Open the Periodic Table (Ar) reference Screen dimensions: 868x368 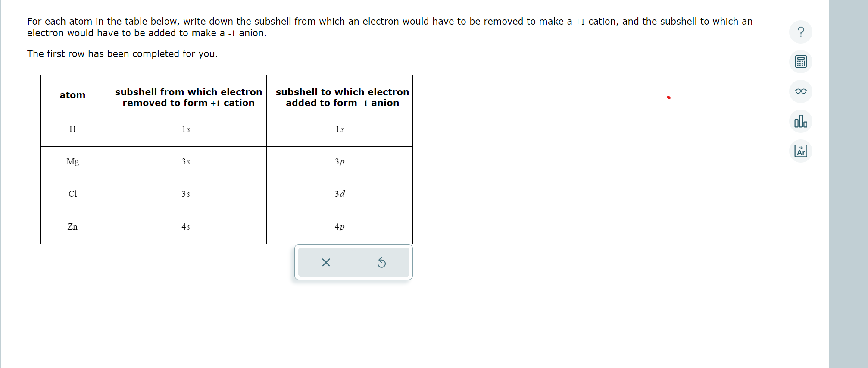(x=800, y=151)
